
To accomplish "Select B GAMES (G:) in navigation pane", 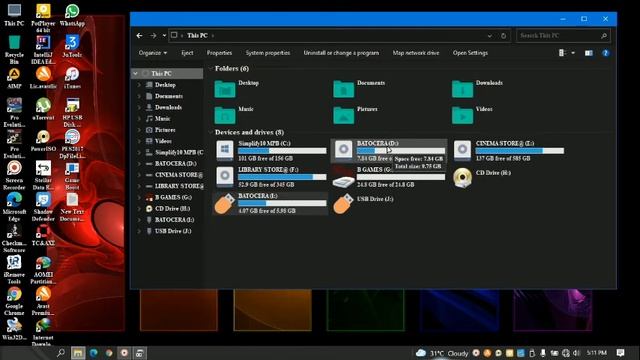I will 173,198.
